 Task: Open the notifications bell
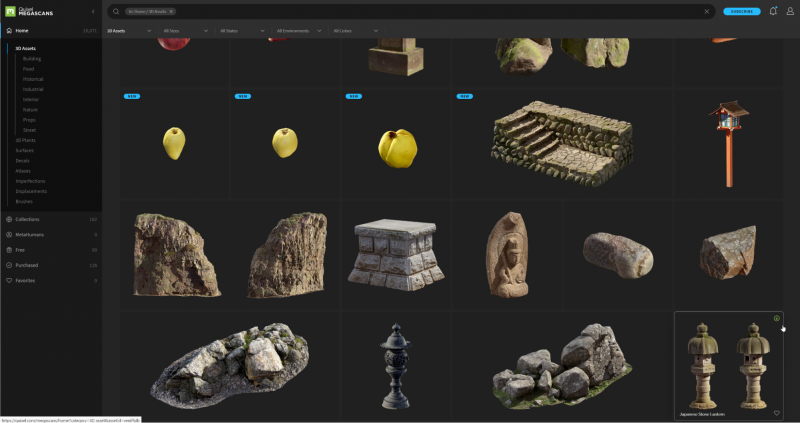tap(772, 12)
